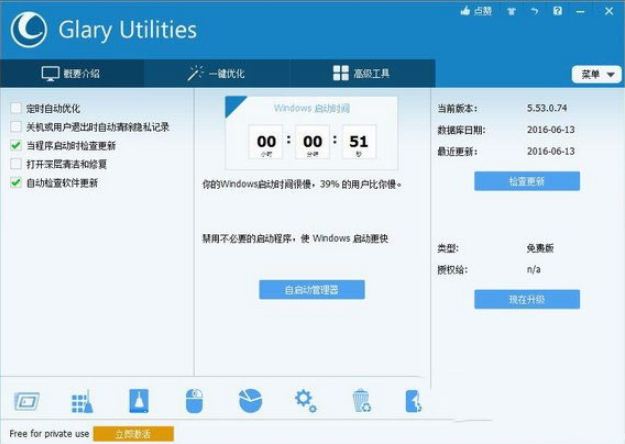Viewport: 625px width, 444px height.
Task: Click the 禁用不必要的启动程序 tip text
Action: [295, 238]
